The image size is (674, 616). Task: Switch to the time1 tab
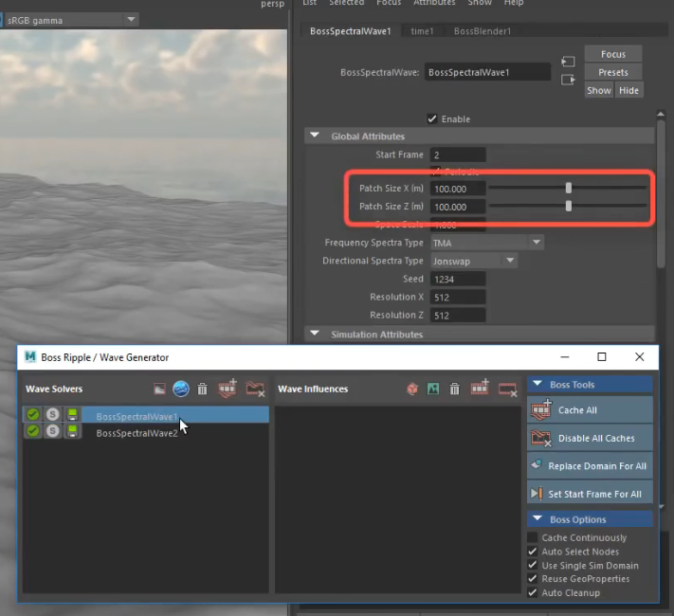click(x=422, y=31)
